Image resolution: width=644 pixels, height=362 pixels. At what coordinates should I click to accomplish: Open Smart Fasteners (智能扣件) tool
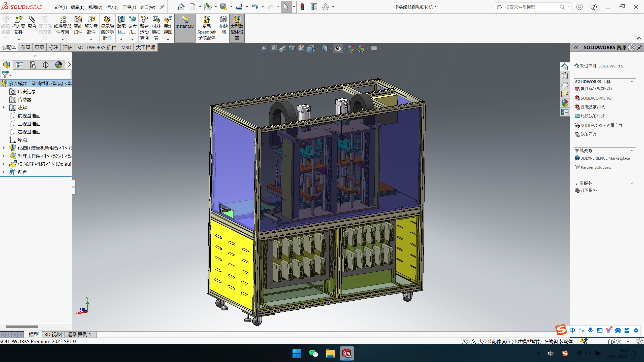point(78,20)
